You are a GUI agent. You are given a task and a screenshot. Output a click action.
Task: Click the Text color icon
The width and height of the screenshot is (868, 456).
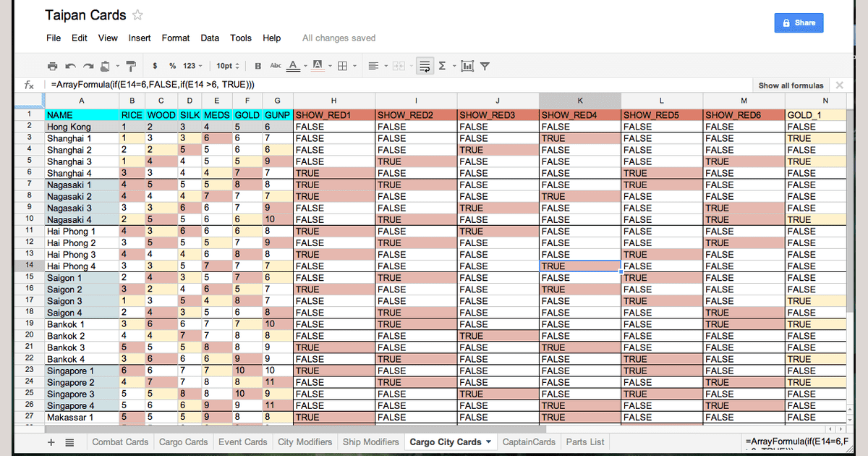coord(292,66)
